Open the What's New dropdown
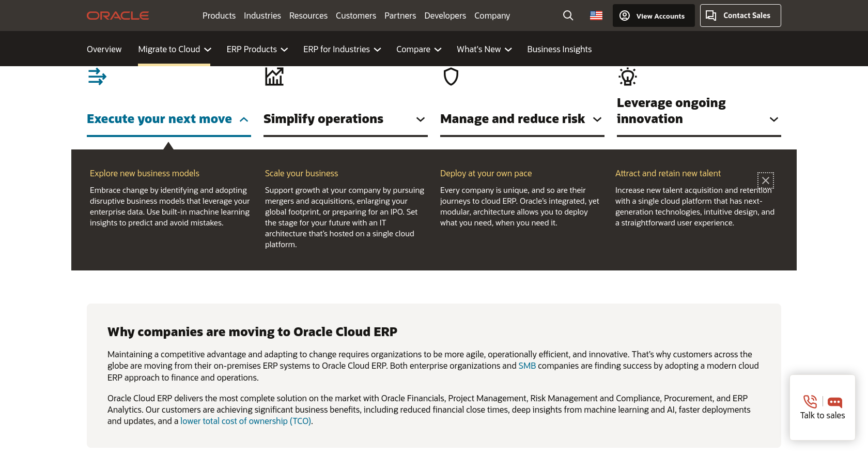 coord(484,49)
